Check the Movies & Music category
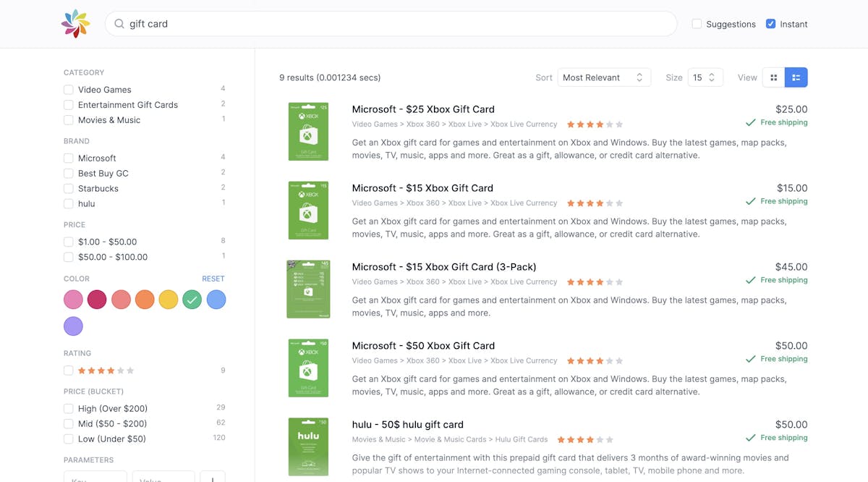This screenshot has width=868, height=482. (69, 120)
